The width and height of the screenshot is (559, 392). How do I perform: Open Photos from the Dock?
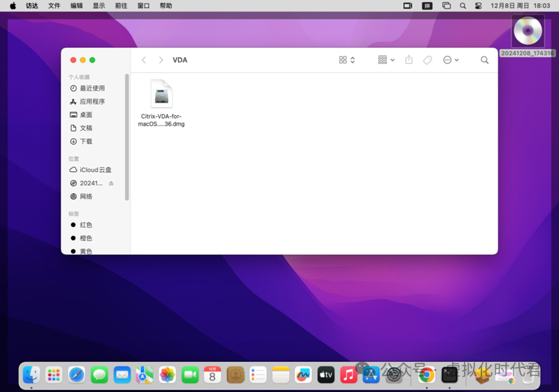tap(167, 375)
